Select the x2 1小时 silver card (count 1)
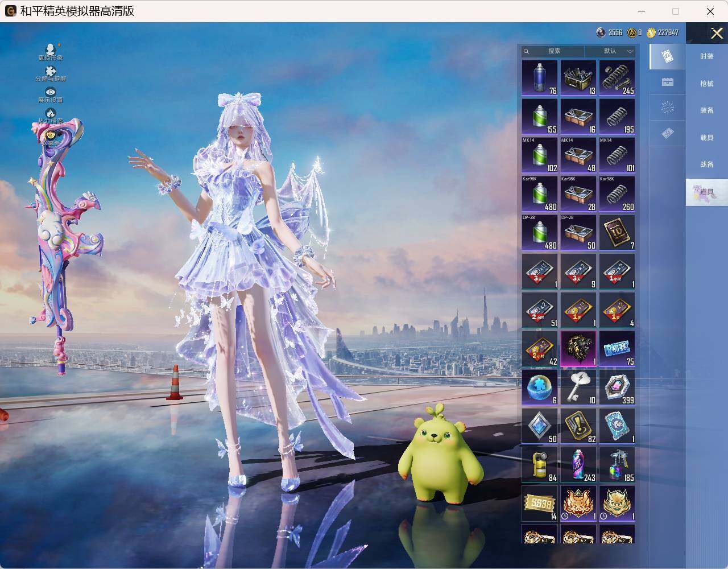 pyautogui.click(x=617, y=271)
